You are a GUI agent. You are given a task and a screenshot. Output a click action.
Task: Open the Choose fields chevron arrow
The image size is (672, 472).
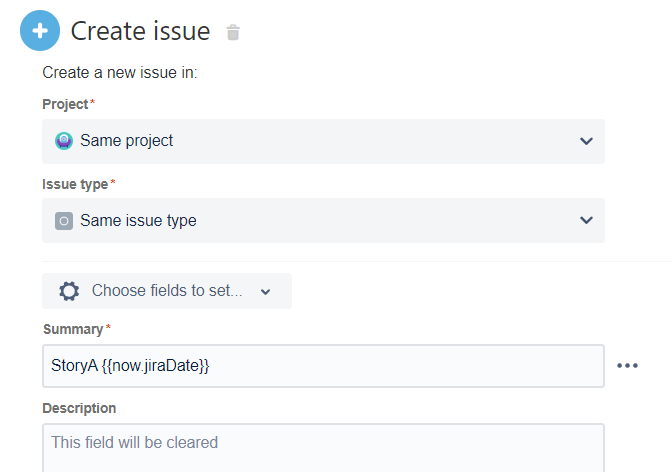(265, 292)
